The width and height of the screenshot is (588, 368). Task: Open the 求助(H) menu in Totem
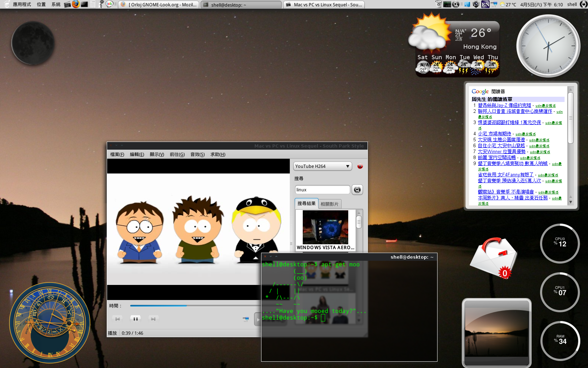coord(218,155)
